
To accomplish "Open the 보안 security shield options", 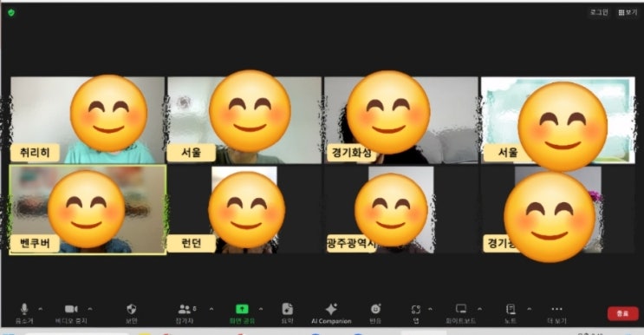I will [132, 313].
